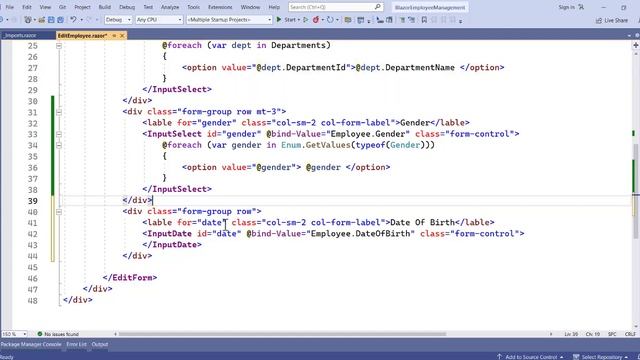Click the Hot Reload flame icon
Screen dimensions: 640x360
(316, 20)
